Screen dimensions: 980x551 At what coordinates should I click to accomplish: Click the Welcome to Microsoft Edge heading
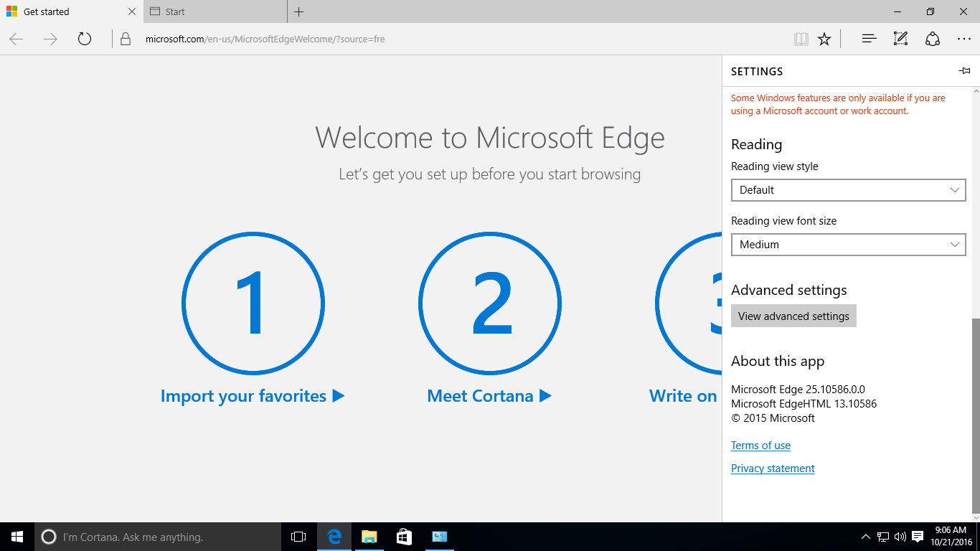(490, 138)
